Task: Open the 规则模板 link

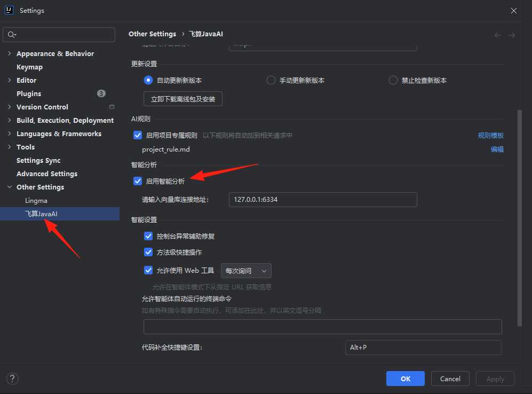Action: pos(490,136)
